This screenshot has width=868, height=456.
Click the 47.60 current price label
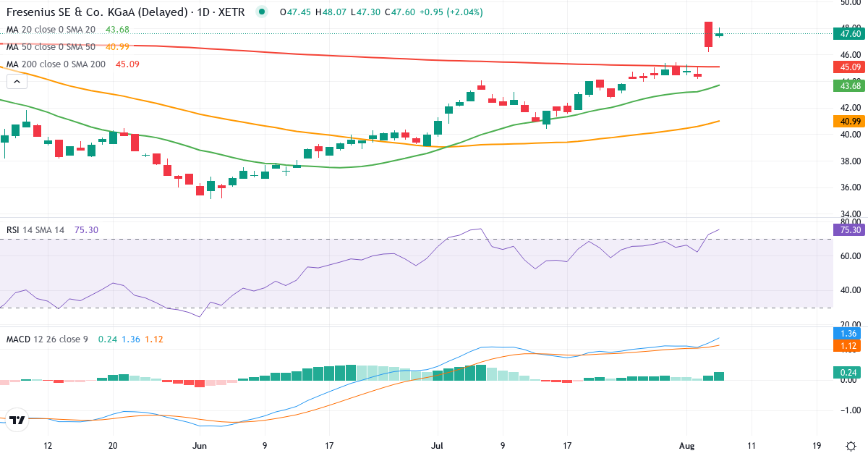pyautogui.click(x=849, y=33)
